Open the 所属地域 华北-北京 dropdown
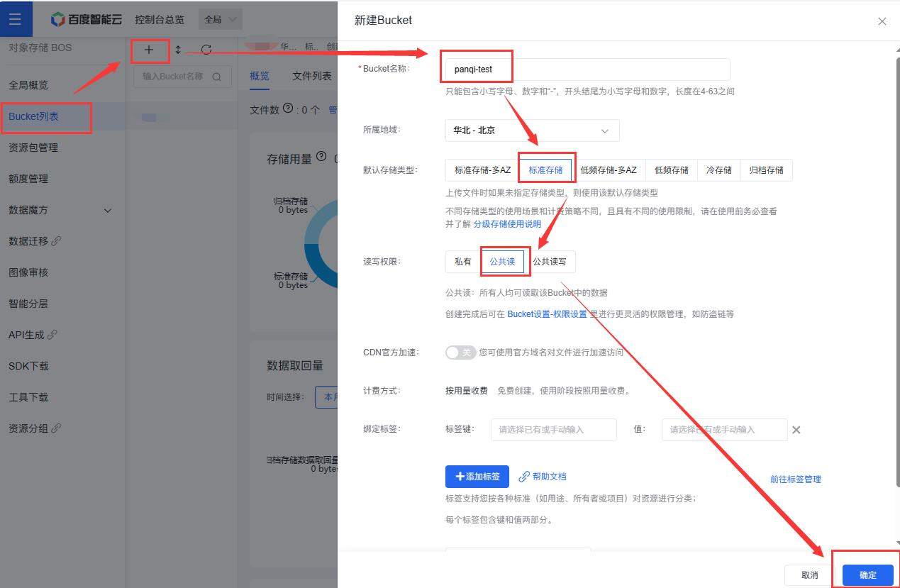 click(532, 131)
